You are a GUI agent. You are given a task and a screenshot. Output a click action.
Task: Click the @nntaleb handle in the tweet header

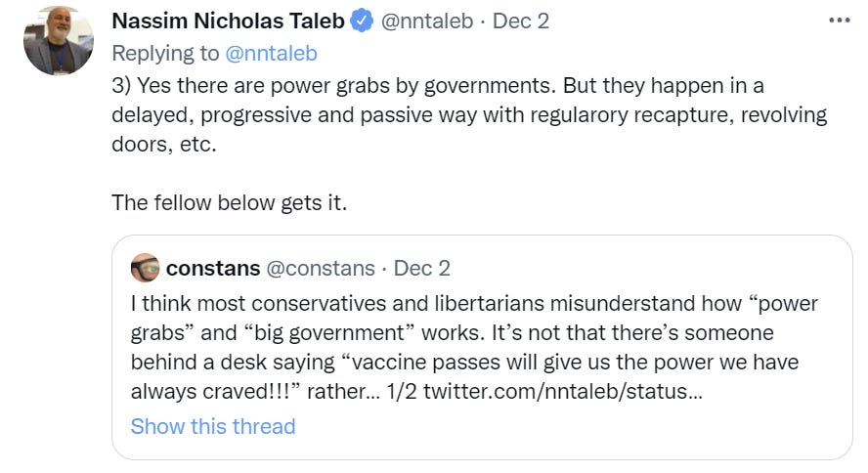click(x=425, y=21)
